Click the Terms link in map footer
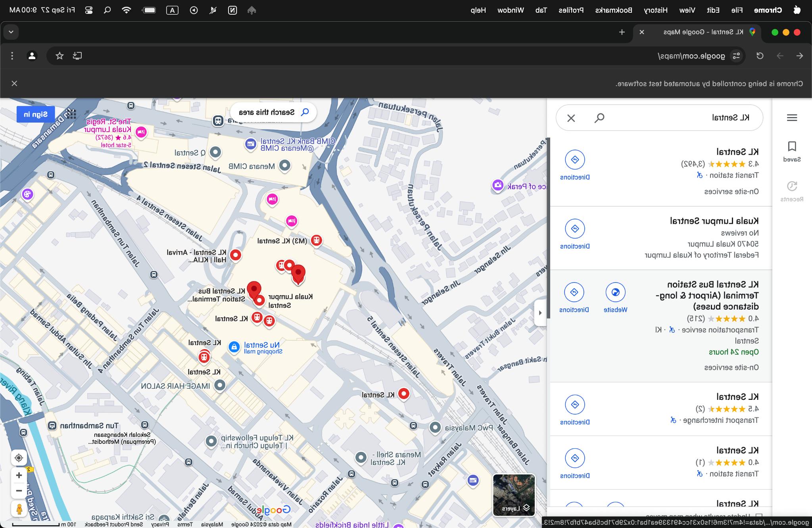 coord(185,524)
